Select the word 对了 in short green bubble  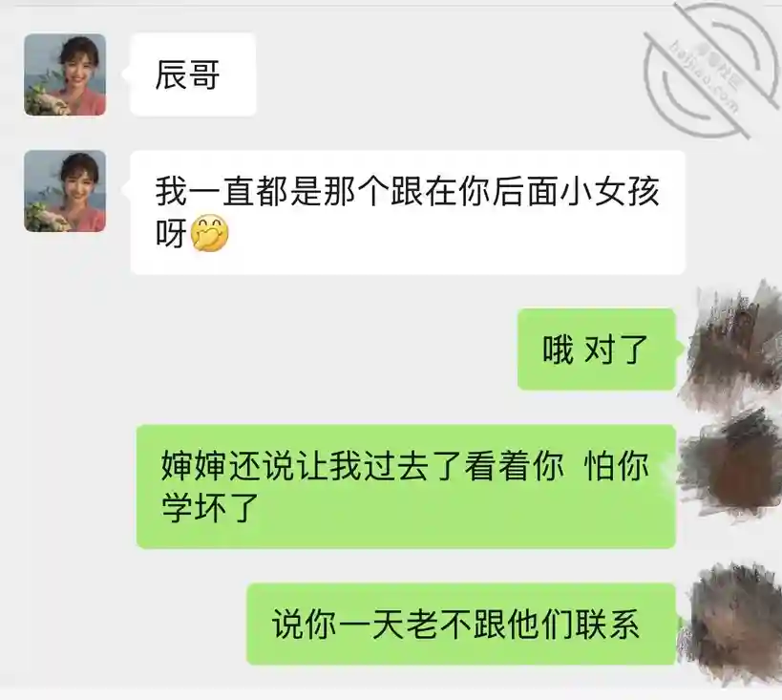click(x=616, y=350)
